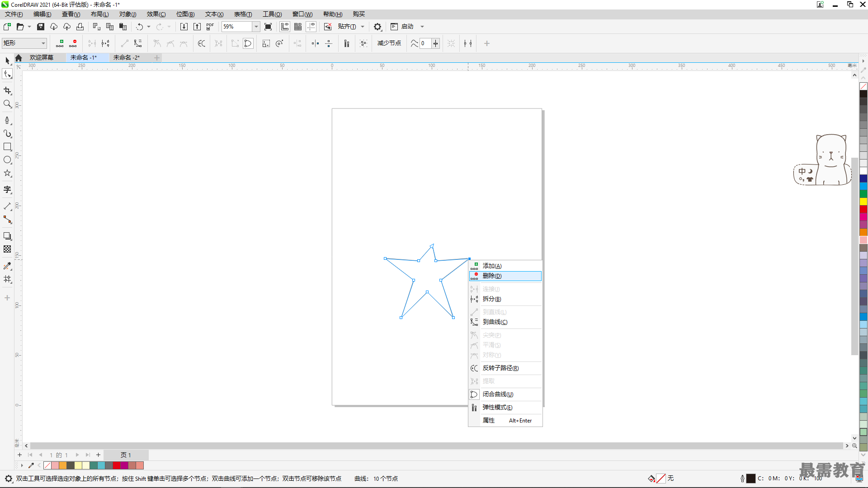The height and width of the screenshot is (488, 868).
Task: Open zoom level 59% dropdown
Action: [256, 27]
